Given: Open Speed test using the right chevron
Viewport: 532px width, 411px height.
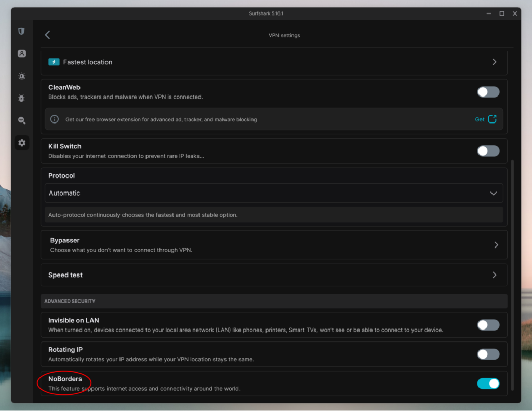Looking at the screenshot, I should point(495,275).
